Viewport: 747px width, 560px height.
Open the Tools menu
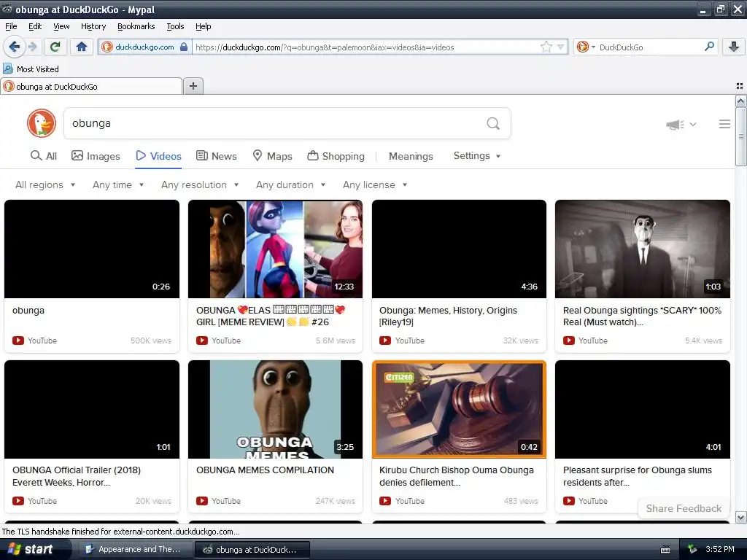(175, 26)
